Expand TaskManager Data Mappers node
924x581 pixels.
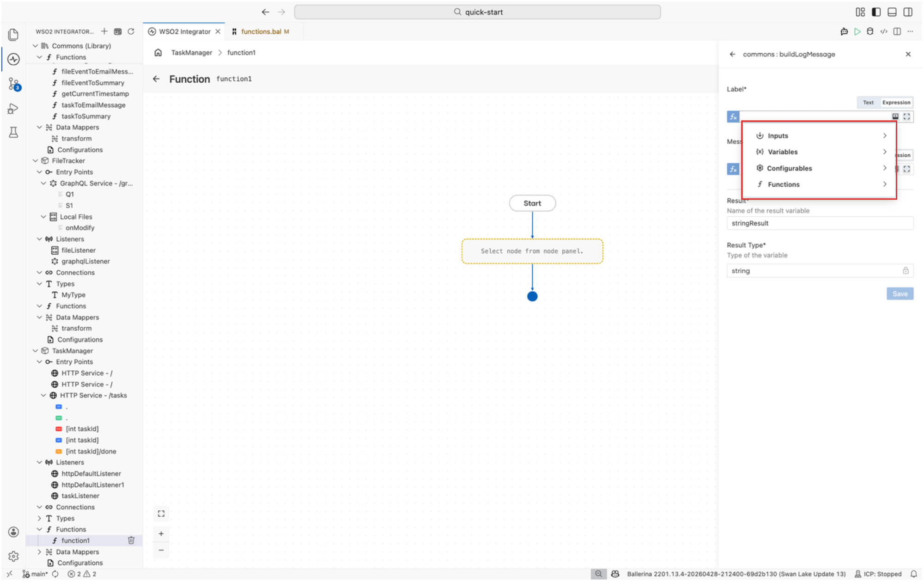[x=39, y=552]
